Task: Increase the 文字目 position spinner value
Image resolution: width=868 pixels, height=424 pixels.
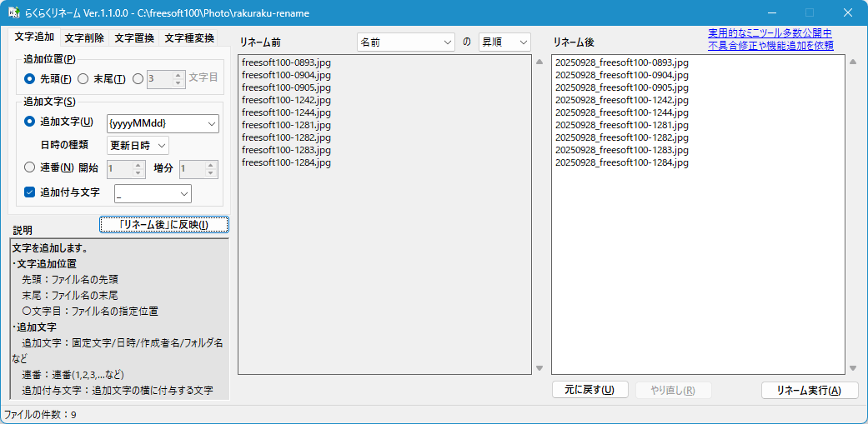Action: click(x=178, y=75)
